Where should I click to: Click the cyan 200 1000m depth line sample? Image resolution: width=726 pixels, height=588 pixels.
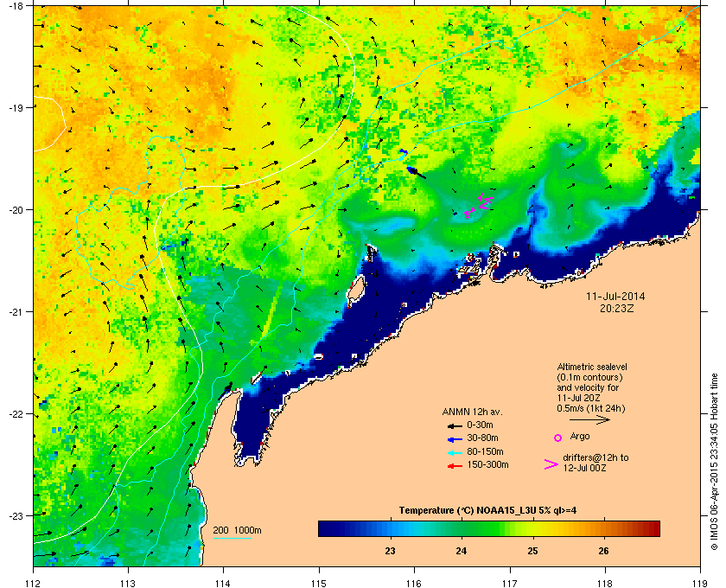(232, 539)
